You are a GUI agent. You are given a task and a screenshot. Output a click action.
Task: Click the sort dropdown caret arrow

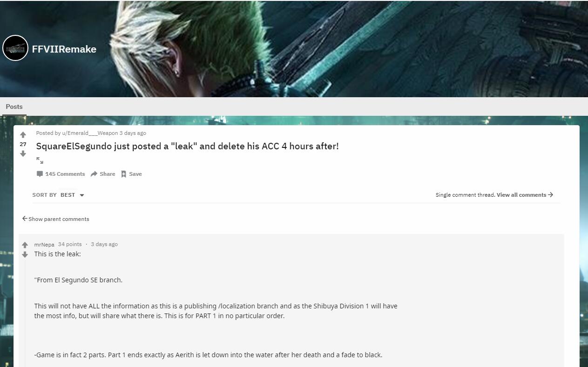point(82,195)
